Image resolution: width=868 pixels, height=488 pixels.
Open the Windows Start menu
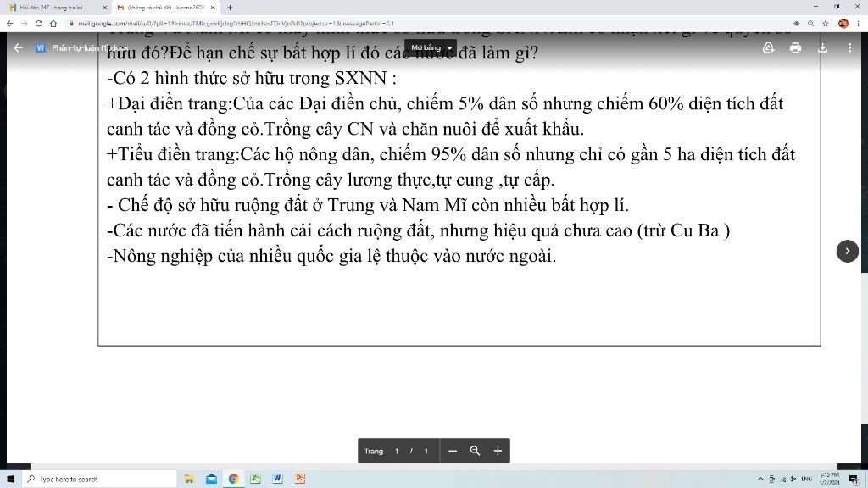tap(10, 480)
